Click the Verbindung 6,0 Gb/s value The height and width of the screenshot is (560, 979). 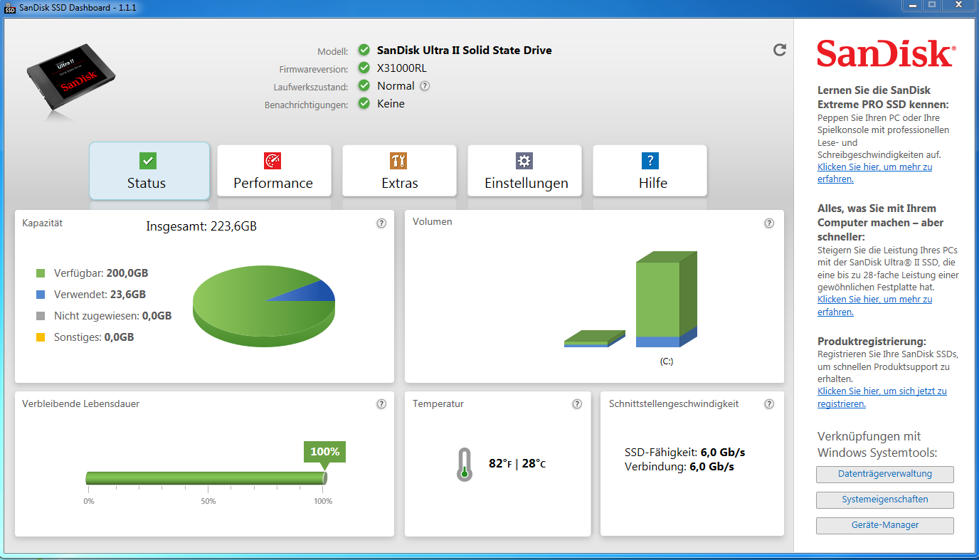point(712,467)
